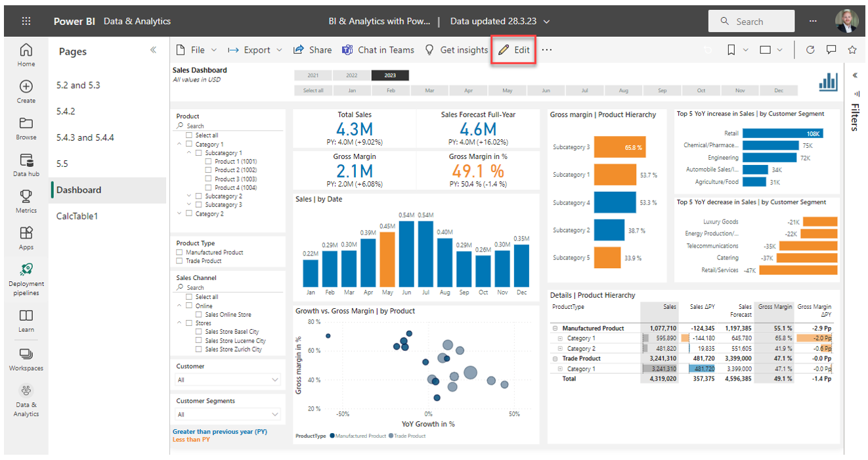This screenshot has width=868, height=460.
Task: Open the 5.4.2 report page
Action: [x=66, y=112]
